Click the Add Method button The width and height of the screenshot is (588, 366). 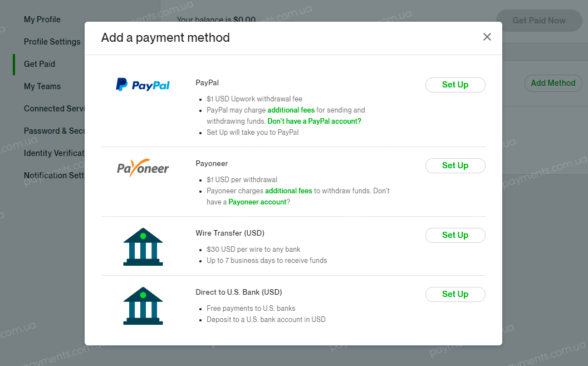click(553, 83)
